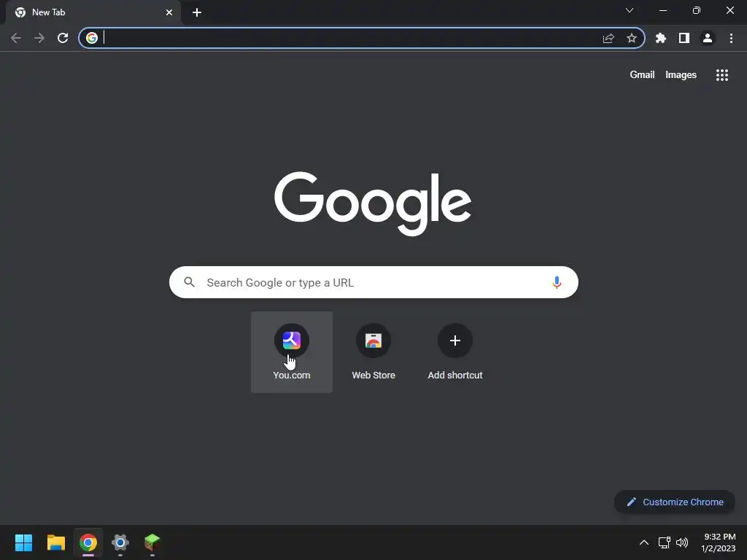The image size is (747, 560).
Task: Click the Customize Chrome button
Action: click(x=675, y=502)
